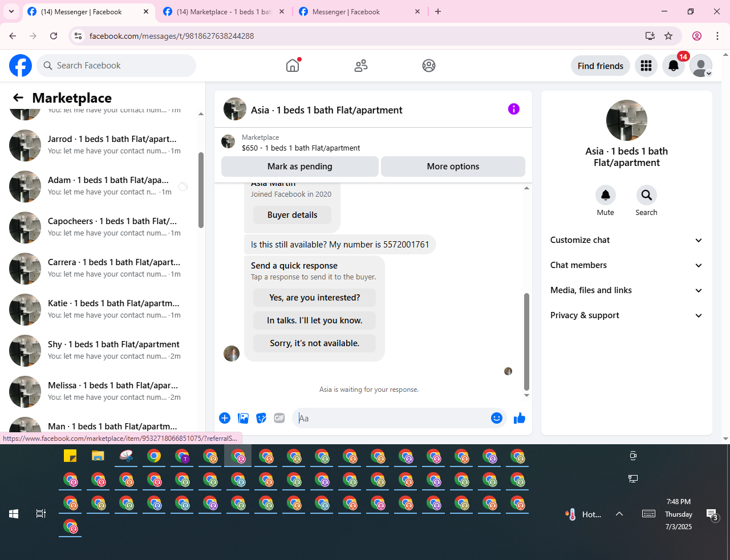Open taskbar clock showing 7:48 PM

coord(679,514)
